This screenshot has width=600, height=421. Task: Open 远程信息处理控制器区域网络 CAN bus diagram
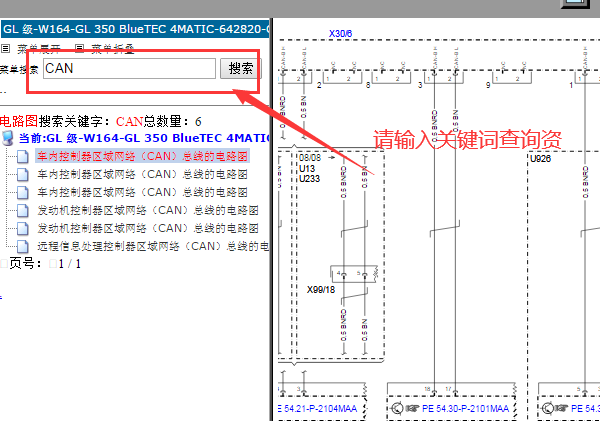[153, 246]
